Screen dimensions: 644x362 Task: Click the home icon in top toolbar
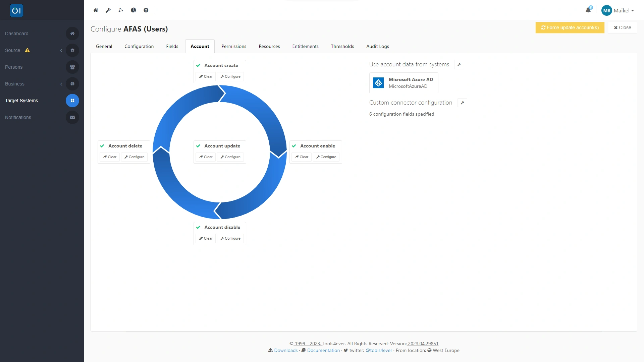pyautogui.click(x=96, y=10)
